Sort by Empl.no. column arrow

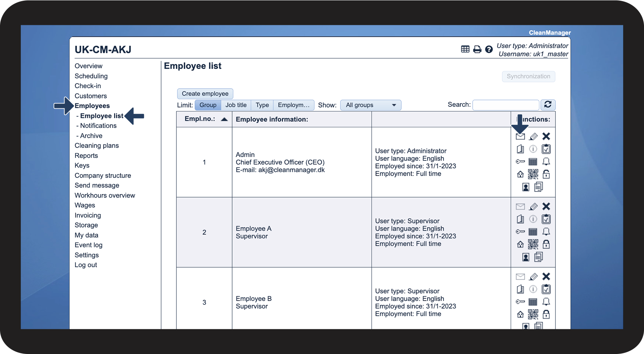[x=224, y=119]
